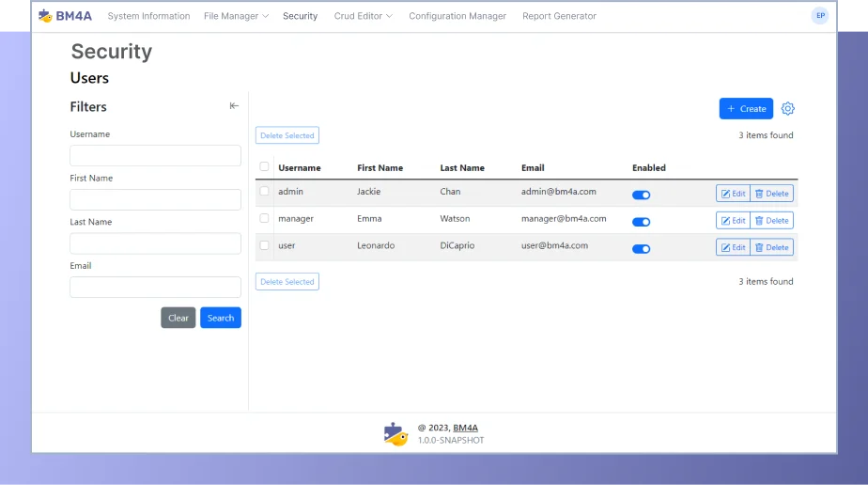868x485 pixels.
Task: Collapse the Filters panel arrow icon
Action: (234, 106)
